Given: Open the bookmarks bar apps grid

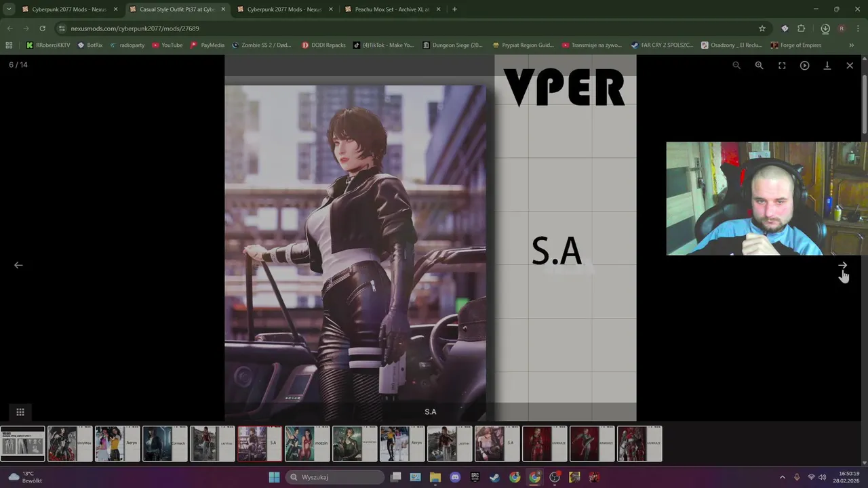Looking at the screenshot, I should tap(9, 45).
